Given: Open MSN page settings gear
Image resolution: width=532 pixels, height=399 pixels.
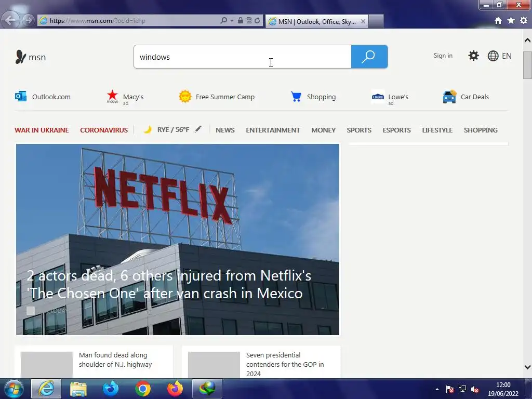Looking at the screenshot, I should coord(473,56).
